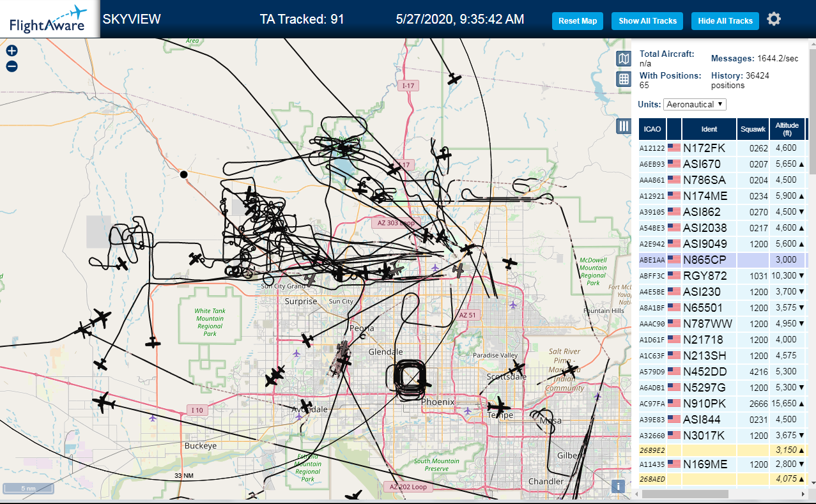816x504 pixels.
Task: Select yellow row with ICAO 268AED
Action: point(722,479)
